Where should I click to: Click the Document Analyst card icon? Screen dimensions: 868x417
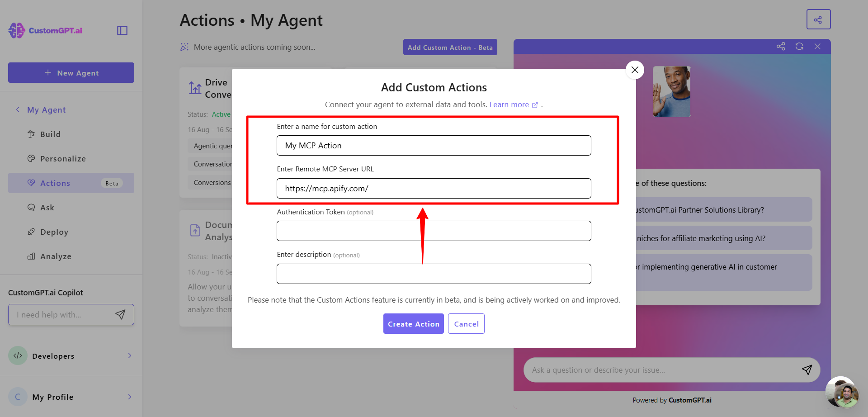point(195,230)
